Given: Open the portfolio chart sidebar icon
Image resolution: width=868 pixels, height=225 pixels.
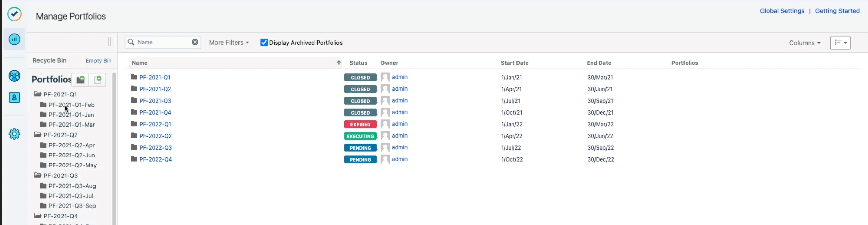Looking at the screenshot, I should point(14,39).
